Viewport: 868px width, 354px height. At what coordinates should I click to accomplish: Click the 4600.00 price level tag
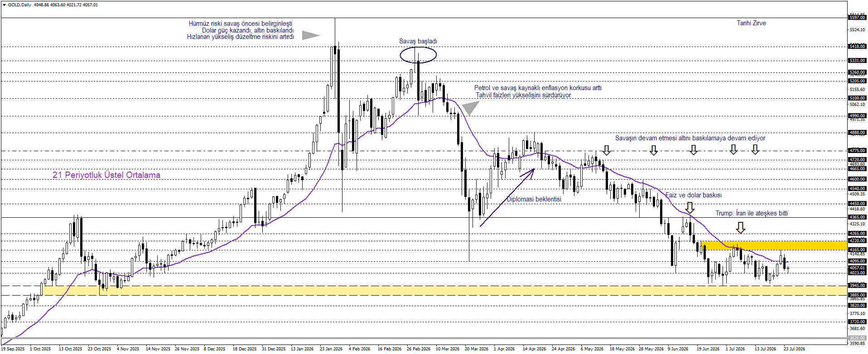[x=857, y=179]
